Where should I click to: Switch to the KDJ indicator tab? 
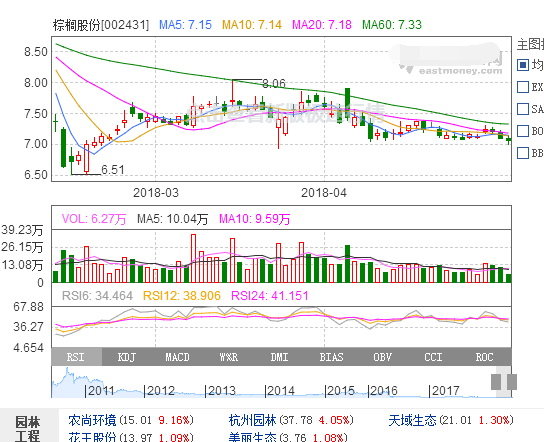tap(128, 357)
